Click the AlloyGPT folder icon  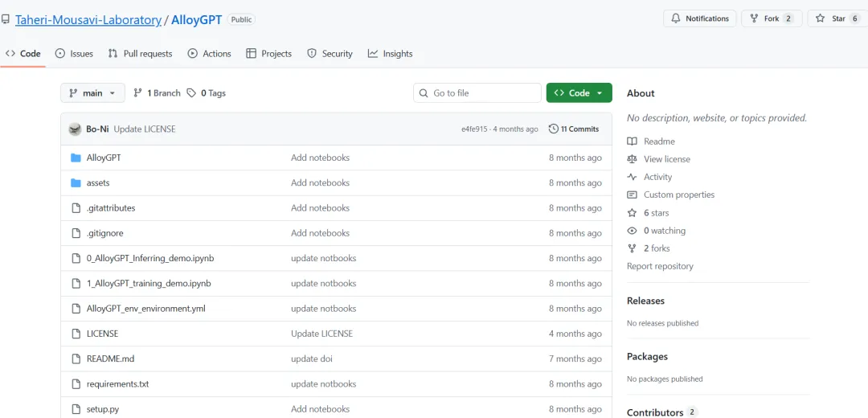76,158
